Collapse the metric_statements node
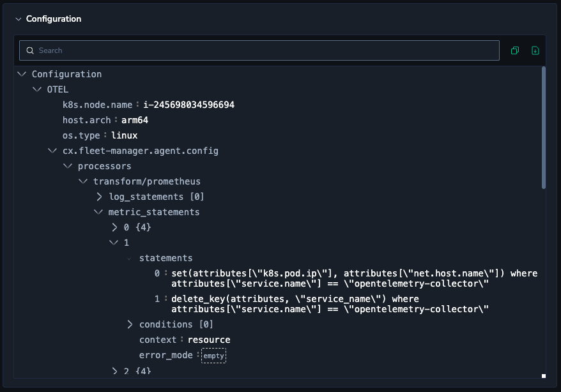This screenshot has width=561, height=392. point(99,212)
